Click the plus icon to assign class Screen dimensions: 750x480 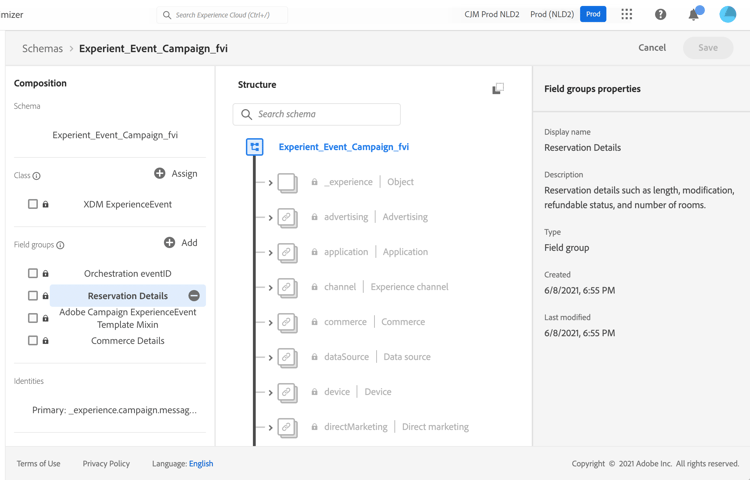point(160,174)
